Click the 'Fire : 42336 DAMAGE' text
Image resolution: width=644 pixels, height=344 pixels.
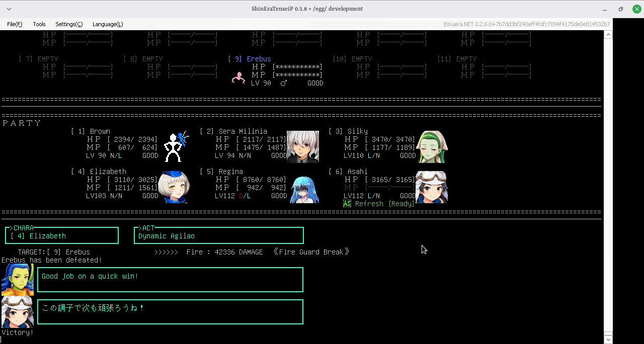click(x=224, y=252)
